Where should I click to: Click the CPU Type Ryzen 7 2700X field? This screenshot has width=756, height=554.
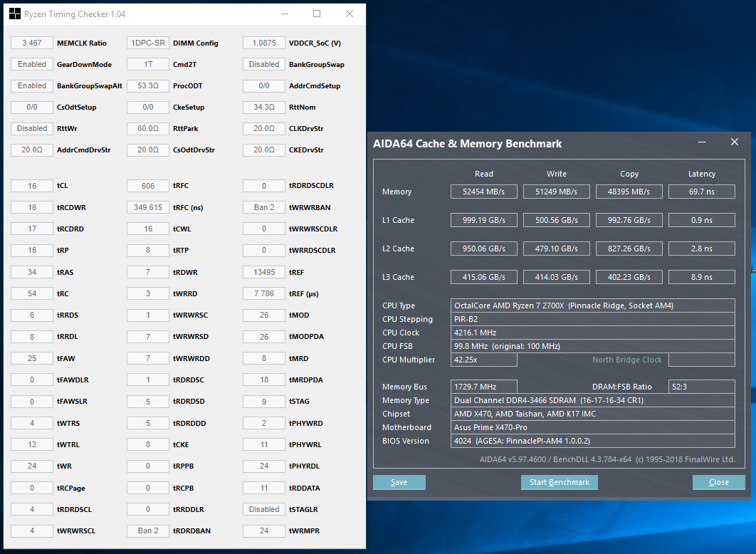pyautogui.click(x=592, y=305)
